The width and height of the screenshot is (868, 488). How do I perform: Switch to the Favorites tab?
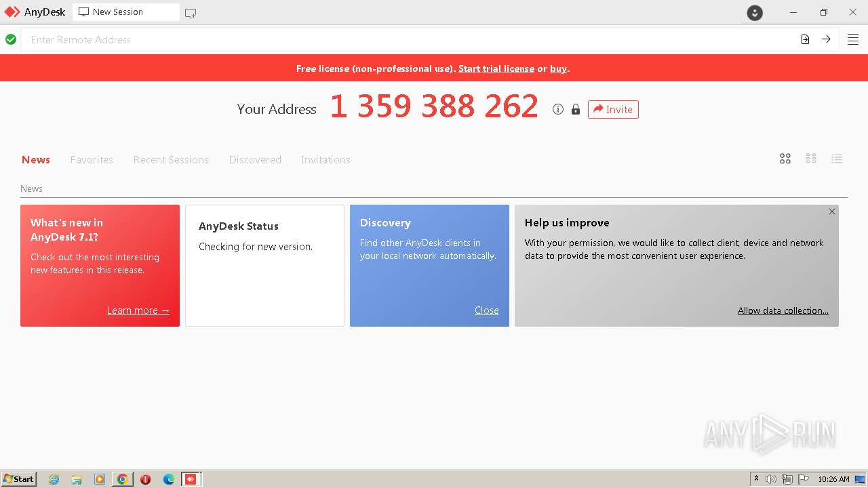92,160
